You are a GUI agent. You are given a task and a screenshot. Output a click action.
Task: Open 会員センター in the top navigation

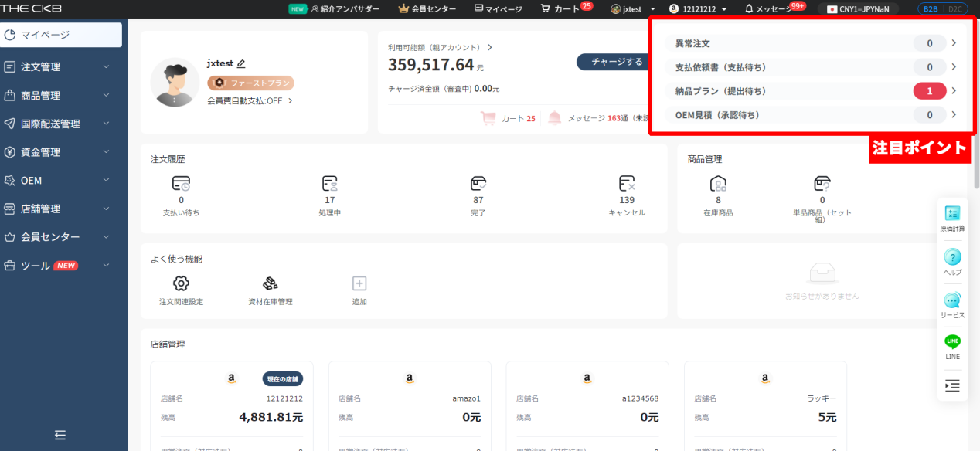(427, 9)
